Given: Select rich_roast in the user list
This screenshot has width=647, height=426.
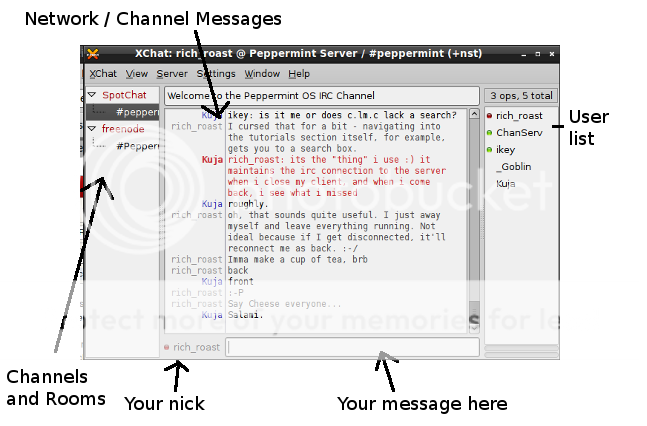Looking at the screenshot, I should (x=519, y=116).
